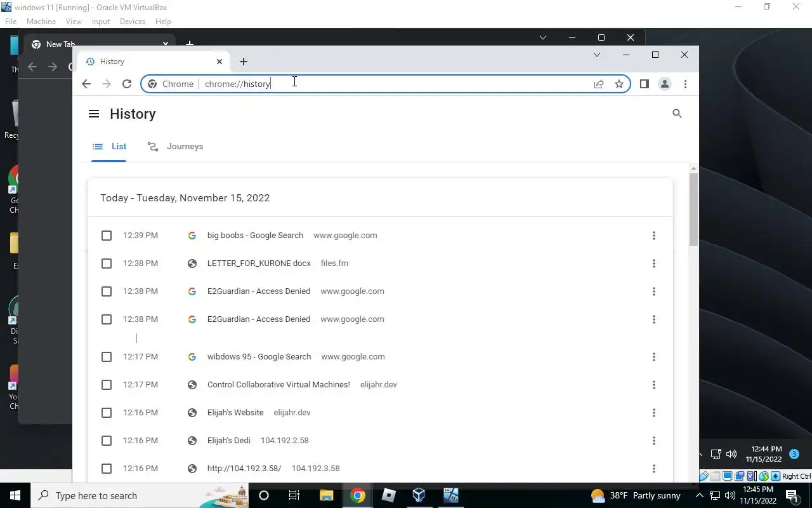Open the Chrome three-dot menu beside the profile avatar
The height and width of the screenshot is (508, 812).
click(x=685, y=84)
